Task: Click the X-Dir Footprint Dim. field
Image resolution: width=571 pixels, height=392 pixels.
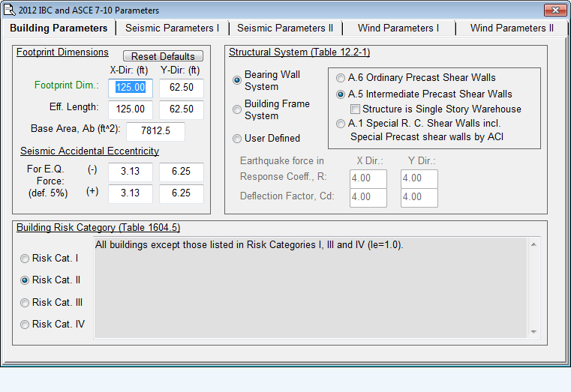Action: (131, 88)
